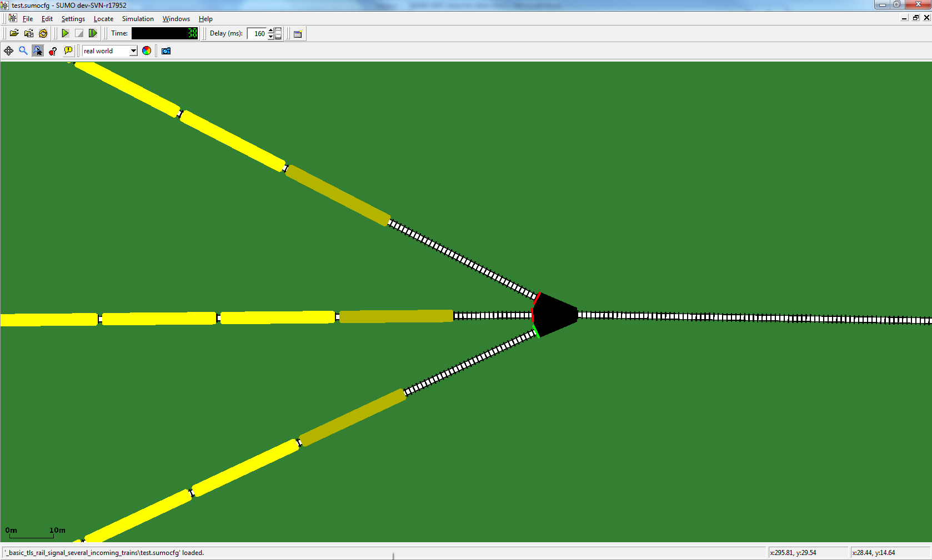Open the color wheel visualization settings
This screenshot has width=932, height=560.
(x=147, y=51)
